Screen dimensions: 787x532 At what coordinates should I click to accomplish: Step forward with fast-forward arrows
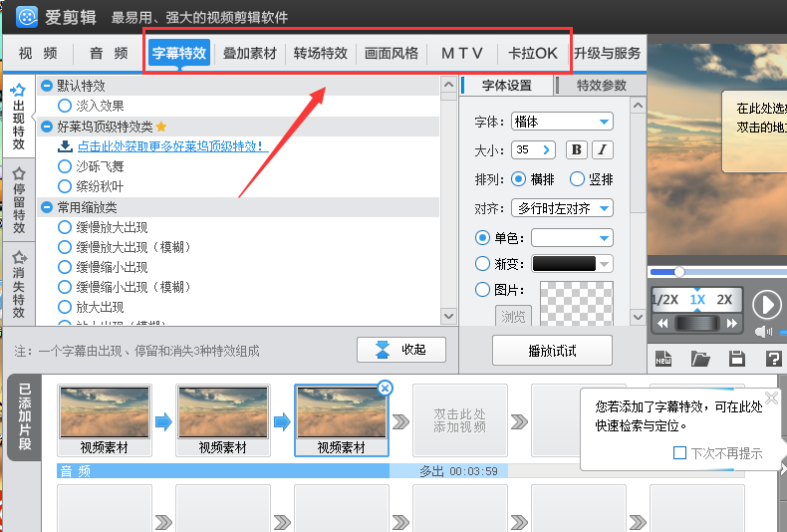point(732,324)
